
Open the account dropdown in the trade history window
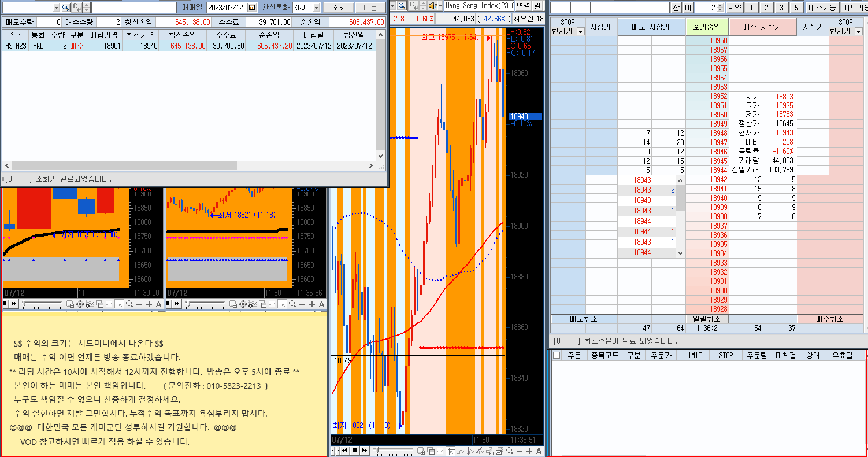point(56,8)
